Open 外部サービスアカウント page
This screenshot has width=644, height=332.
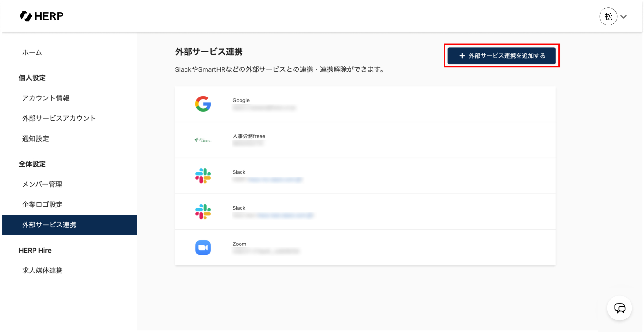(x=59, y=118)
